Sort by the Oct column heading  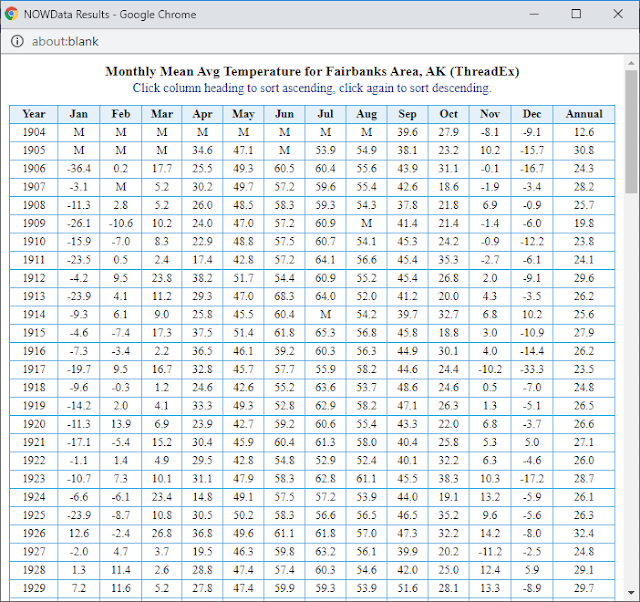pyautogui.click(x=449, y=114)
